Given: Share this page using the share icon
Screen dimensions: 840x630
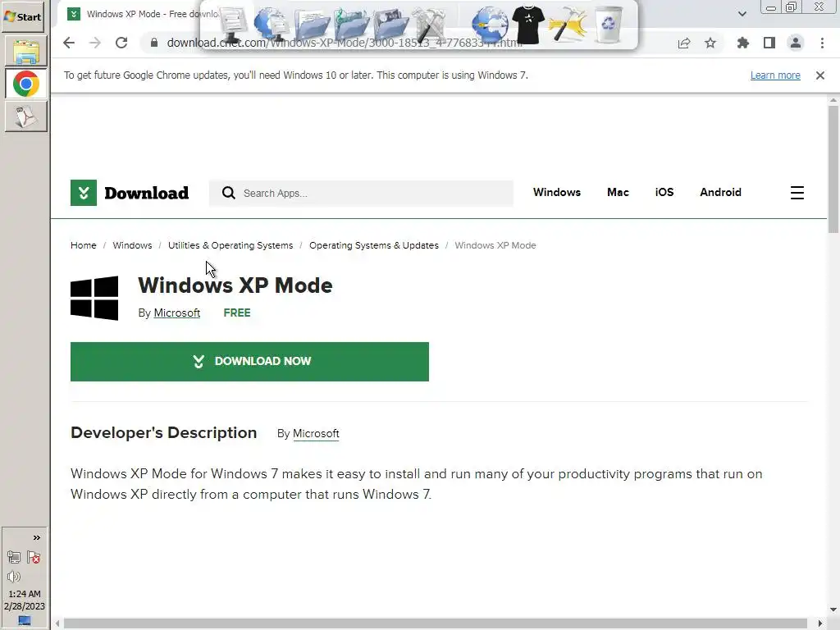Looking at the screenshot, I should 684,43.
